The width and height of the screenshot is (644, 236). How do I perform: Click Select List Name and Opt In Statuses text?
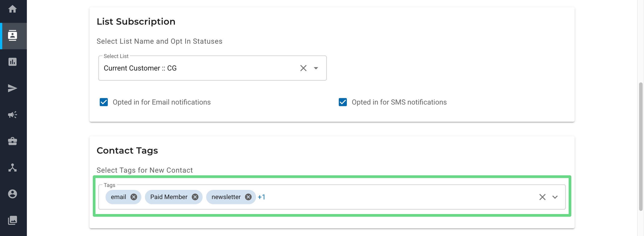coord(159,41)
